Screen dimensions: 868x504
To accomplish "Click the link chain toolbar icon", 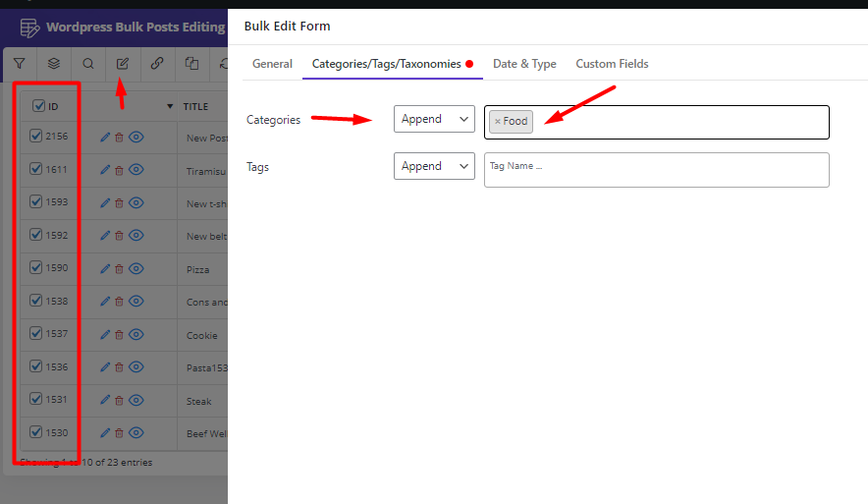I will (x=157, y=64).
